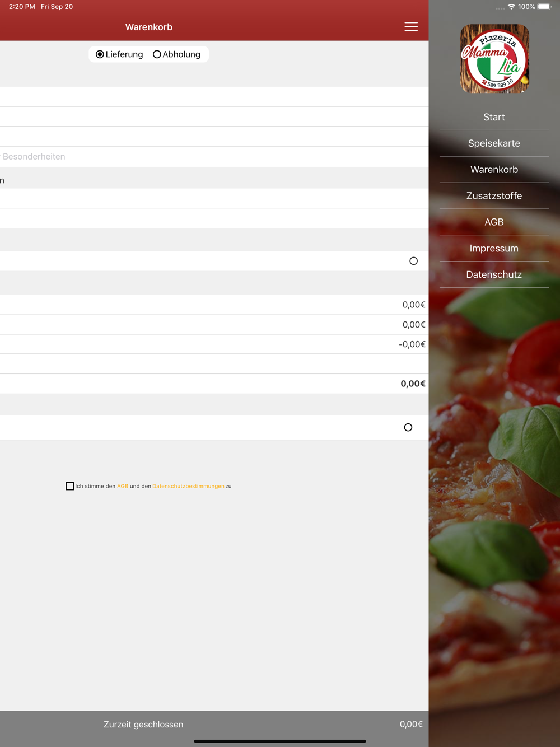
Task: Select the radio circle below the total
Action: tap(408, 427)
